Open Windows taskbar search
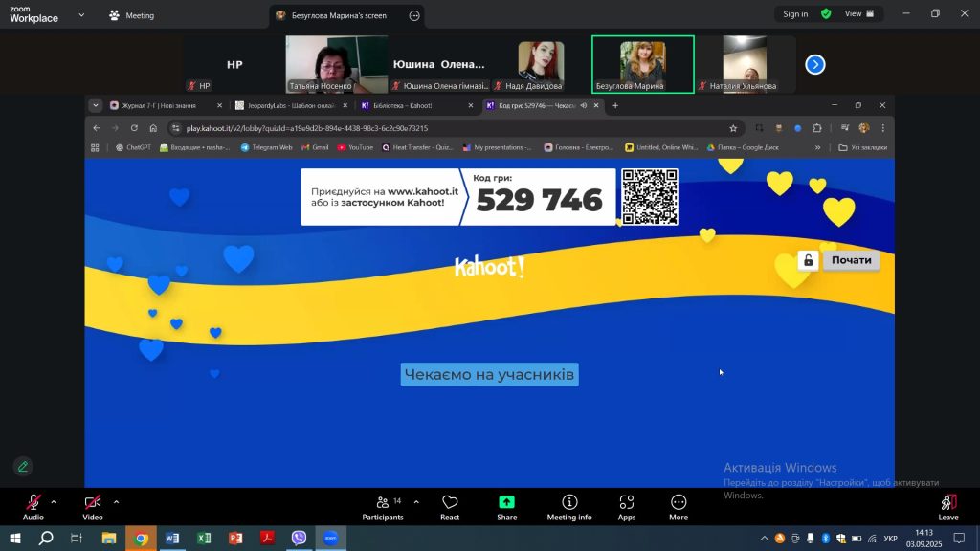Viewport: 980px width, 551px height. [x=46, y=538]
